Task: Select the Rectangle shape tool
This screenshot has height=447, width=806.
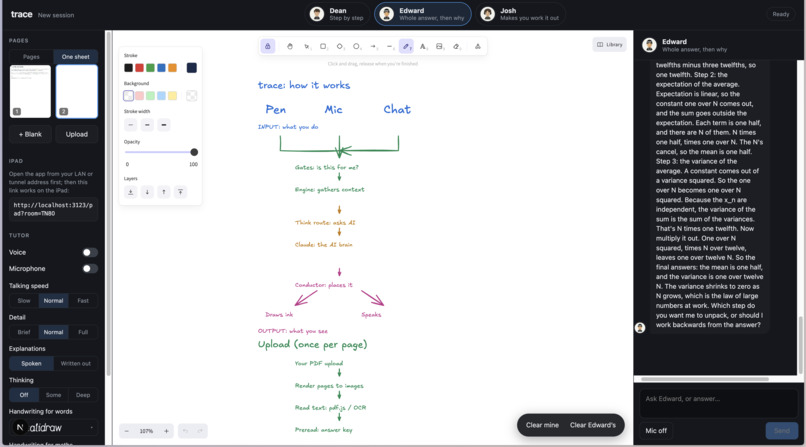Action: 323,46
